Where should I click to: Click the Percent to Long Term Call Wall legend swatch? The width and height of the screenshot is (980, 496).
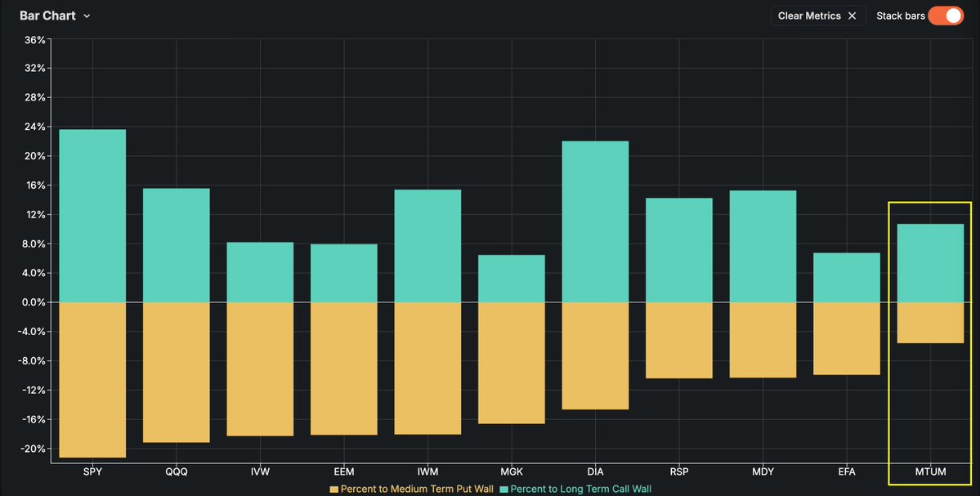[x=503, y=489]
